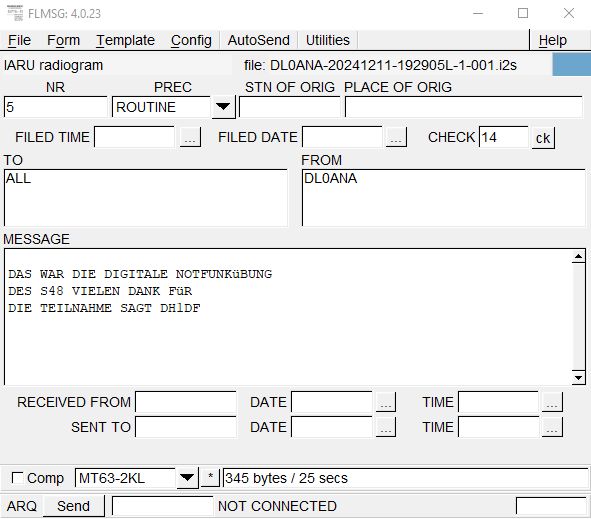
Task: Click the message scrollbar down arrow
Action: (x=578, y=377)
